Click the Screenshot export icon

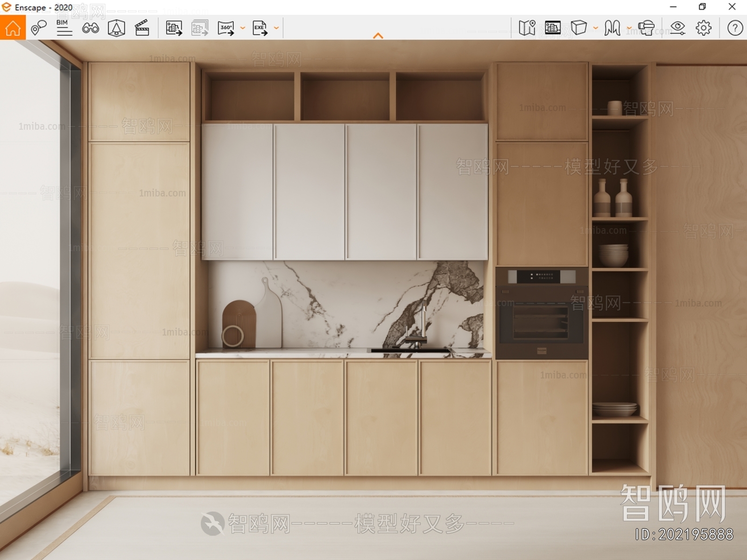click(174, 28)
